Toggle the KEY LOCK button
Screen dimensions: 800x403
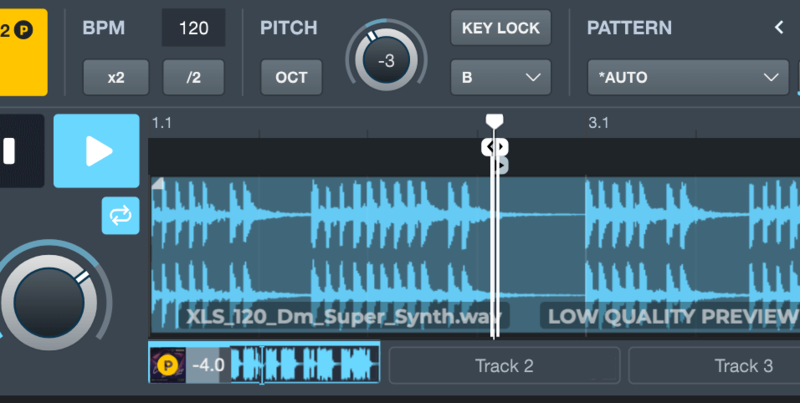point(500,28)
